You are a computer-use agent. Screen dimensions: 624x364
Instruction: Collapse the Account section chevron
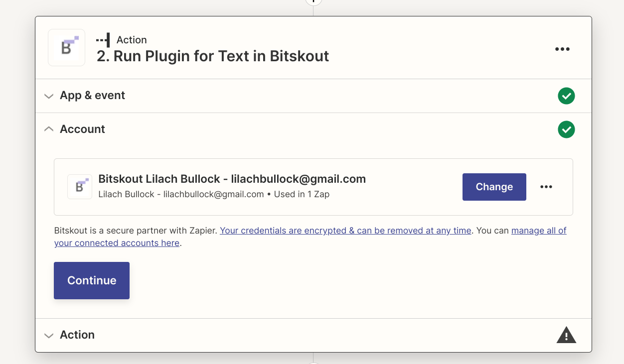[49, 129]
